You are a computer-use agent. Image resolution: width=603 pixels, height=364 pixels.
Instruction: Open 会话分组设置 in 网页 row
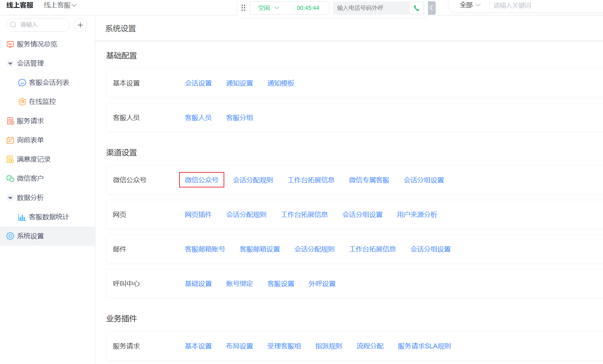pos(362,215)
